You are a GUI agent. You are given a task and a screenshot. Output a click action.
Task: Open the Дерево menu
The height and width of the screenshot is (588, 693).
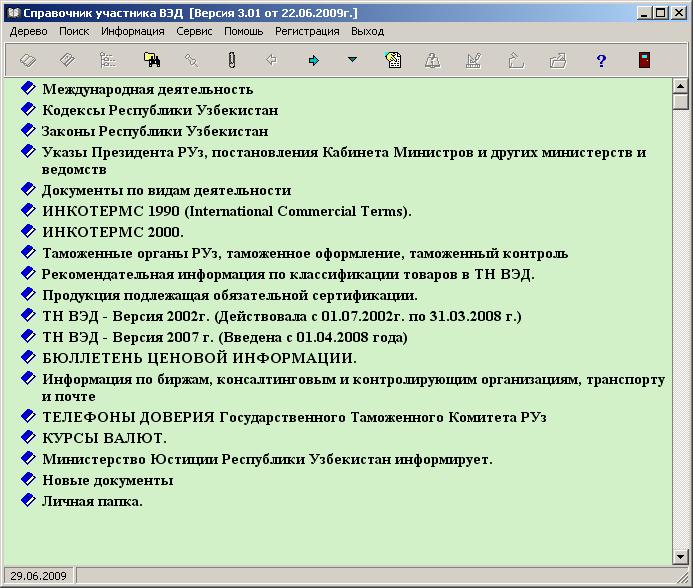tap(29, 31)
